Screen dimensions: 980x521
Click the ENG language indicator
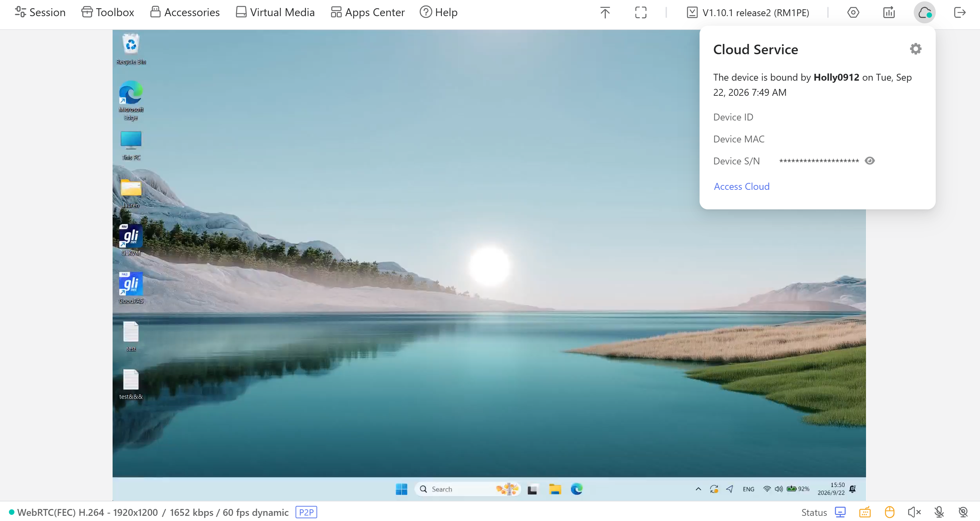748,489
